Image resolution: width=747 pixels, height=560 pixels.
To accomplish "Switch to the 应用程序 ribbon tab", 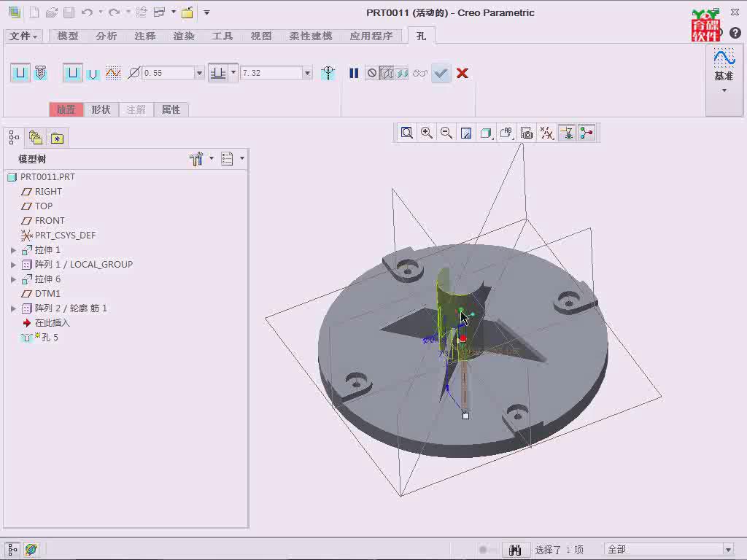I will tap(371, 36).
